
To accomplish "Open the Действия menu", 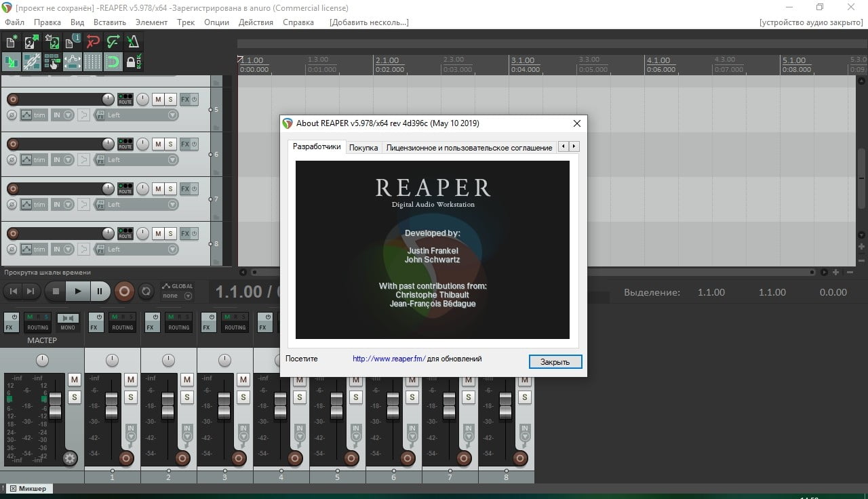I will tap(256, 22).
